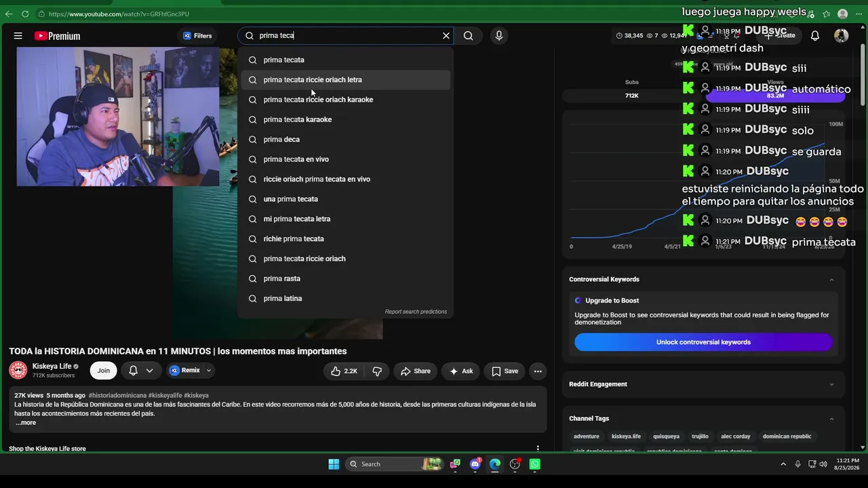Open OBS Studio from the taskbar

point(515,464)
